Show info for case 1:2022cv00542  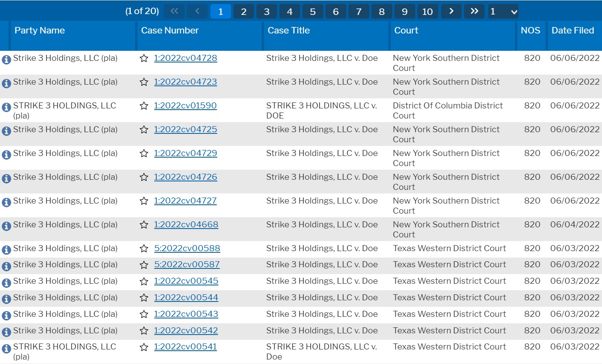[6, 332]
